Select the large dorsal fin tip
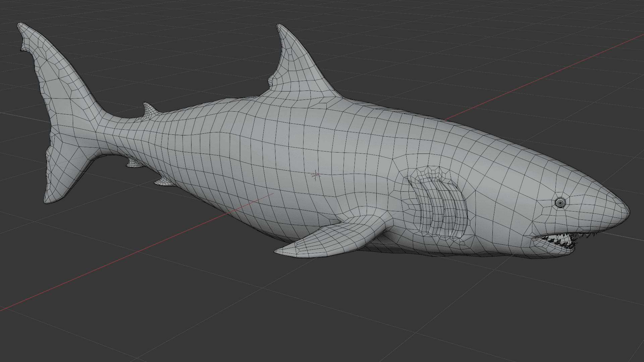644x362 pixels. click(280, 28)
